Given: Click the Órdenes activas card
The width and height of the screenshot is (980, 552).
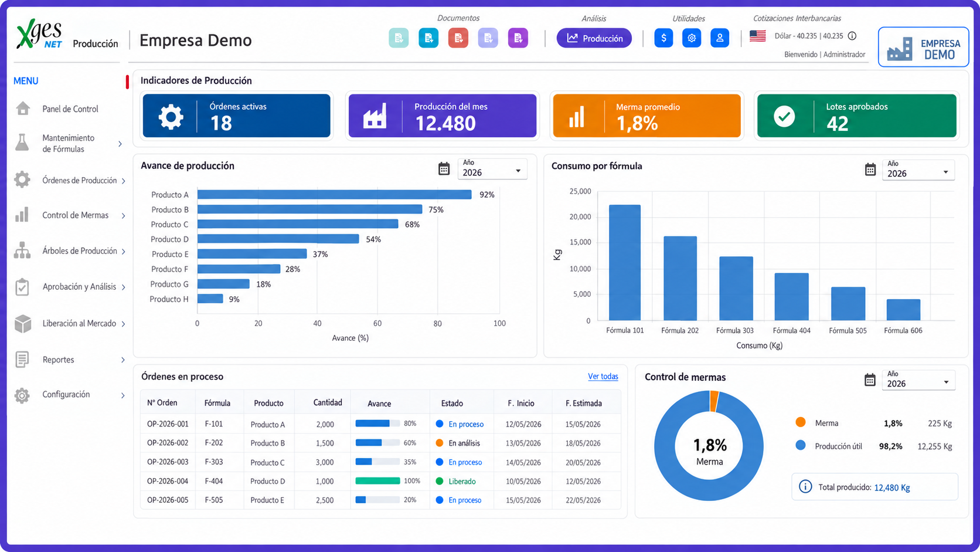Looking at the screenshot, I should (x=237, y=116).
